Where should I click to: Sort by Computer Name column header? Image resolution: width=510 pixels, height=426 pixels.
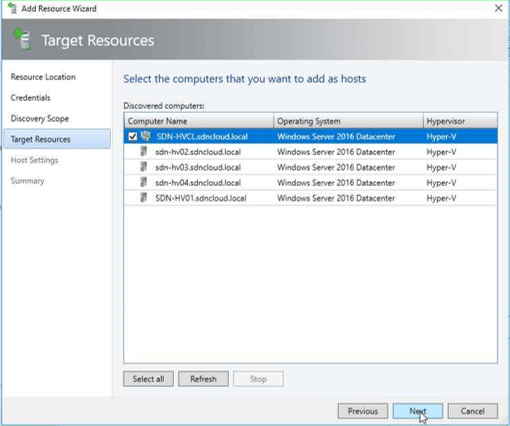[199, 121]
